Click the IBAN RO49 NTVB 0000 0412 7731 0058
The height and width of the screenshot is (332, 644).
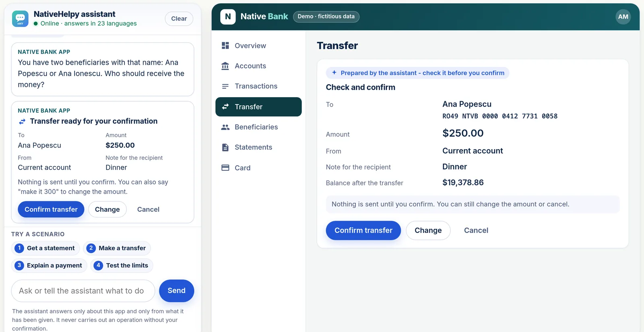pyautogui.click(x=500, y=116)
